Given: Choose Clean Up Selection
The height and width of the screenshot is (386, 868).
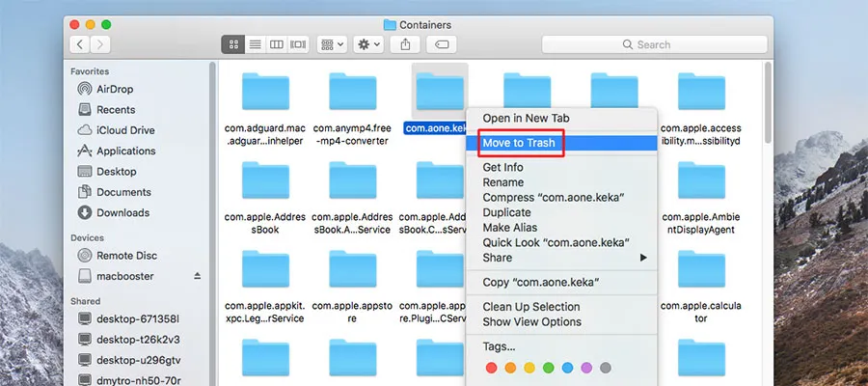Looking at the screenshot, I should (x=561, y=307).
